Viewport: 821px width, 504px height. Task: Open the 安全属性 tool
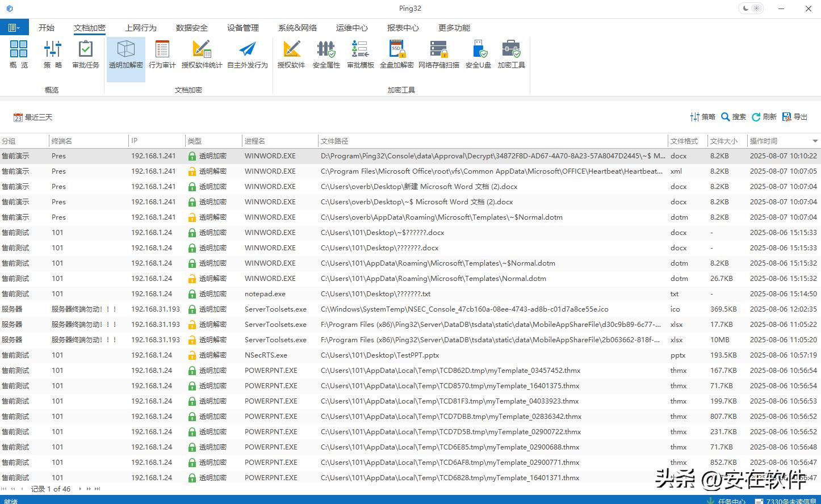coord(326,55)
